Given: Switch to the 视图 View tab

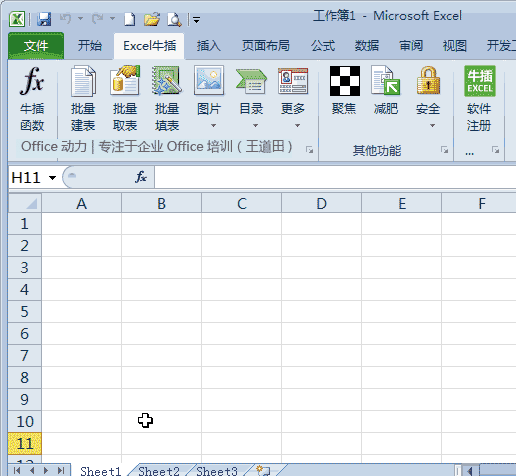Looking at the screenshot, I should click(x=454, y=46).
